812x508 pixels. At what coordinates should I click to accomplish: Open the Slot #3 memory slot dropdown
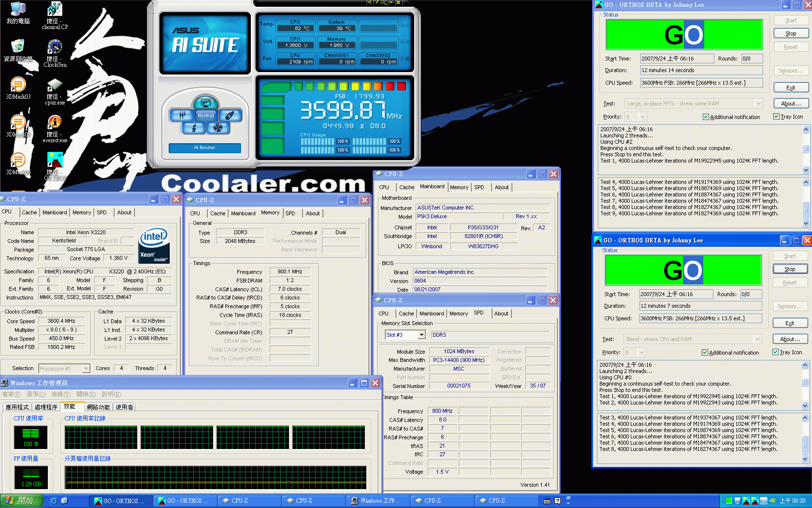pos(421,335)
